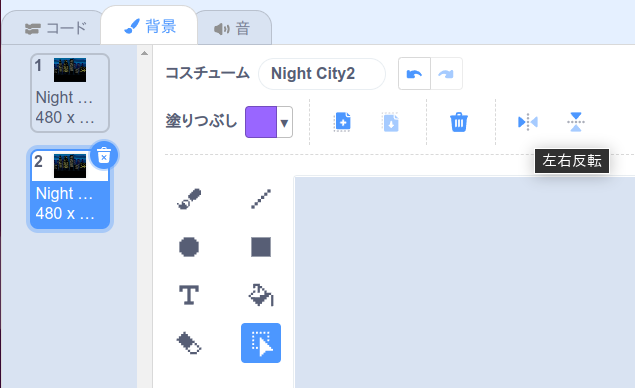Screen dimensions: 635x388
Task: Click the purple fill color swatch
Action: pos(261,122)
